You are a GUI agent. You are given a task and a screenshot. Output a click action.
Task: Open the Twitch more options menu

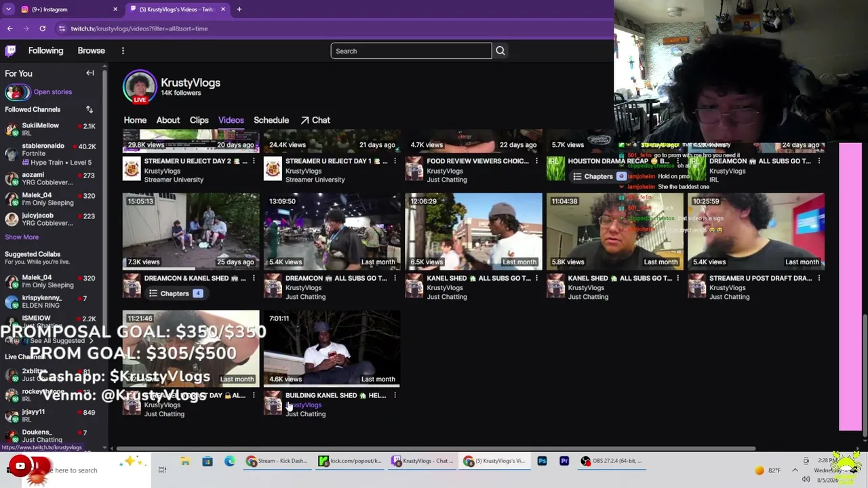123,51
